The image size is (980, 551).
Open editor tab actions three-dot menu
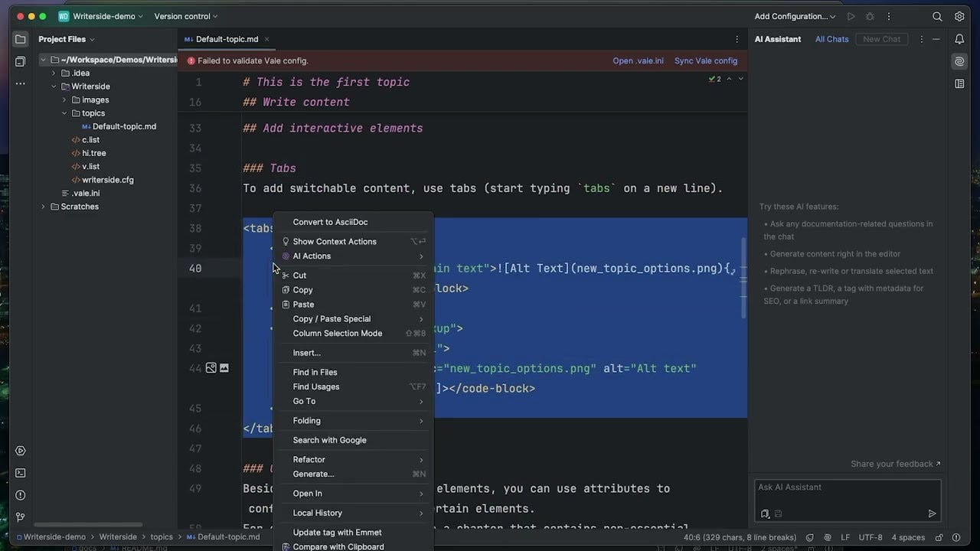coord(737,39)
